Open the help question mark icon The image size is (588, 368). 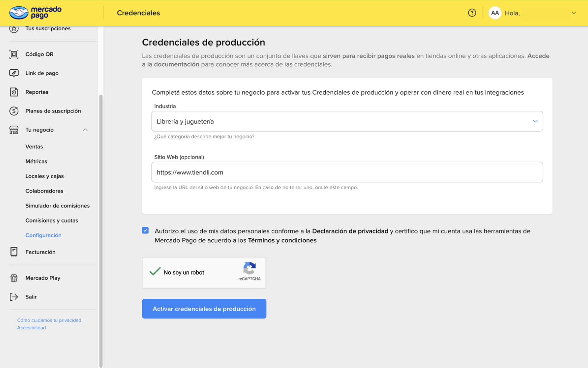[472, 13]
